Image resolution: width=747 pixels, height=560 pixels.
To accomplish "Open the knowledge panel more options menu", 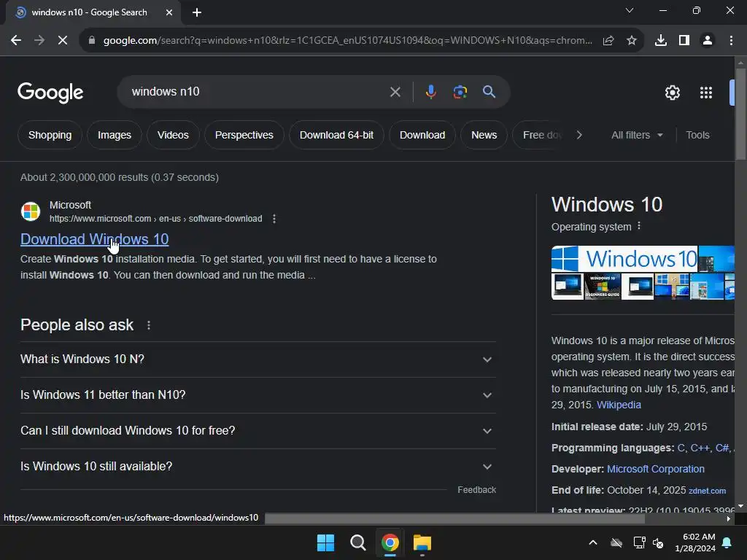I will (639, 226).
